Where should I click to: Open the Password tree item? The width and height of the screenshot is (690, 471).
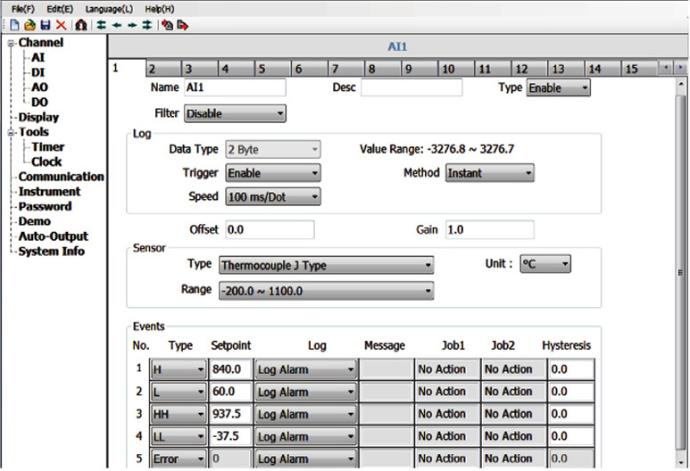tap(45, 206)
